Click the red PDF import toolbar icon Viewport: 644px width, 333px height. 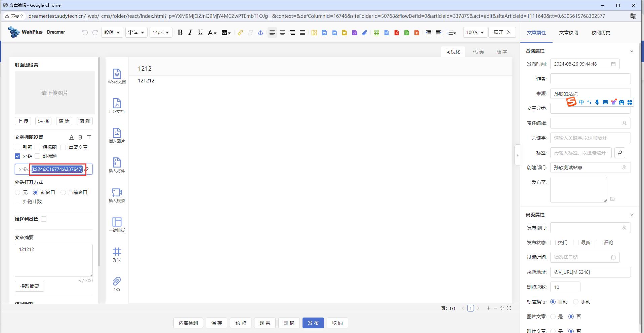coord(397,33)
